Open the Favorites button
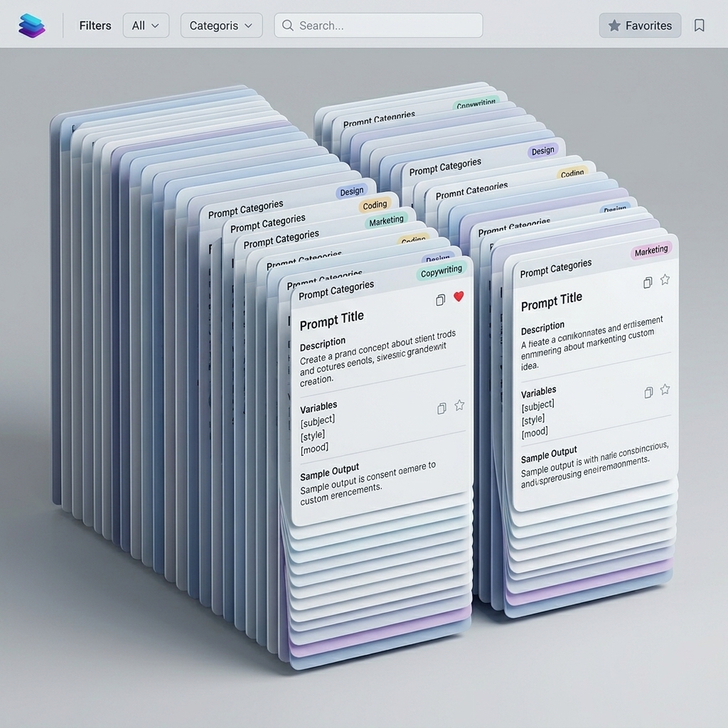 pyautogui.click(x=640, y=26)
